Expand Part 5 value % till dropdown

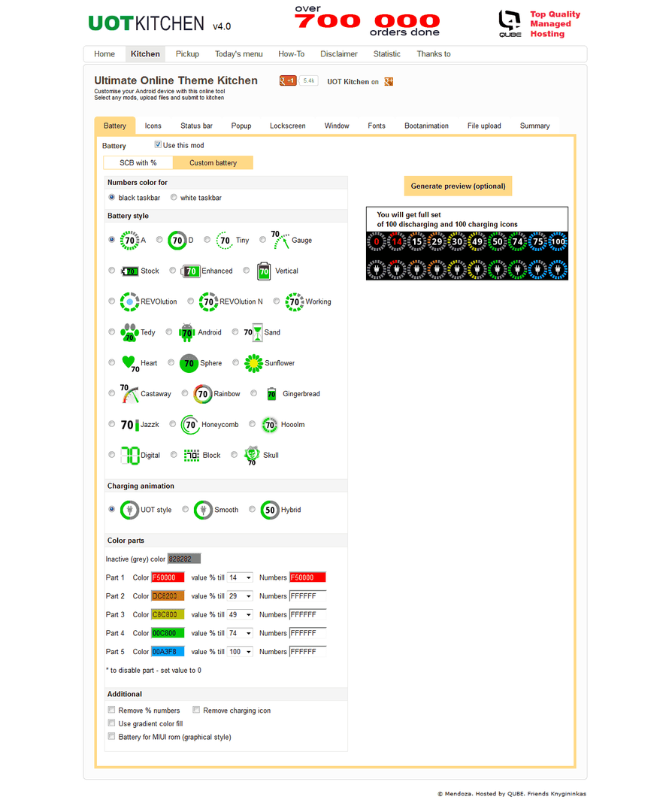click(x=240, y=652)
